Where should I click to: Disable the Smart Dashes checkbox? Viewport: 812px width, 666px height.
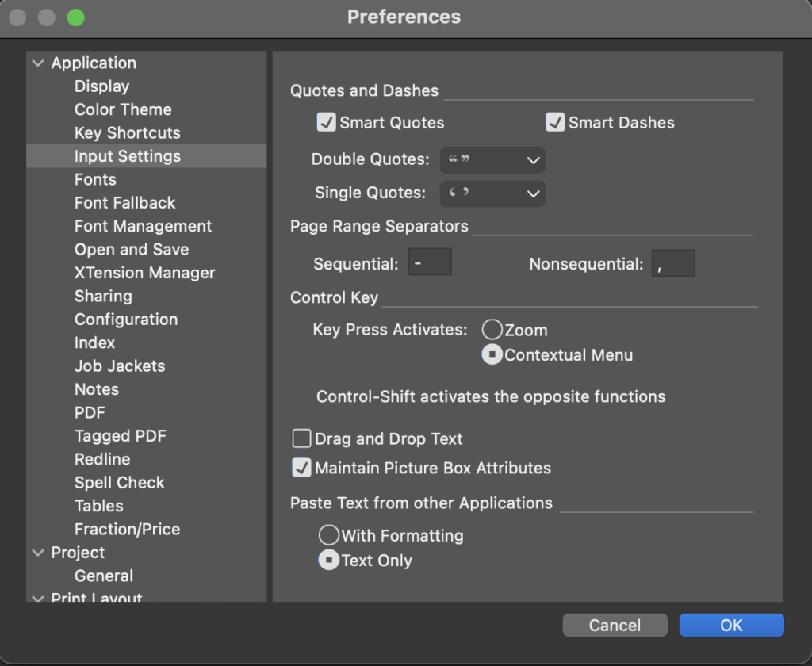555,123
